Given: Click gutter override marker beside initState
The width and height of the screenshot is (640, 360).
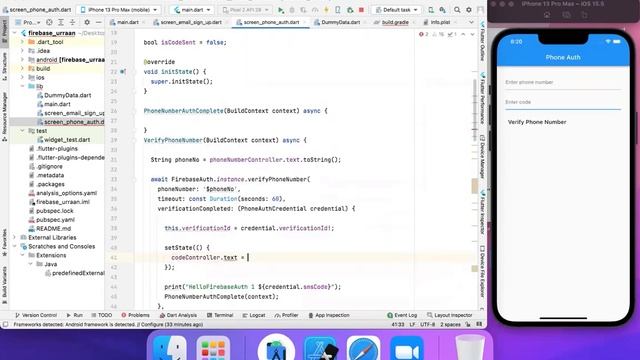Looking at the screenshot, I should tap(123, 71).
